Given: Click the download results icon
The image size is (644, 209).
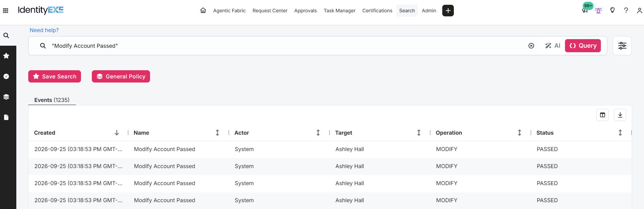Looking at the screenshot, I should (x=620, y=115).
